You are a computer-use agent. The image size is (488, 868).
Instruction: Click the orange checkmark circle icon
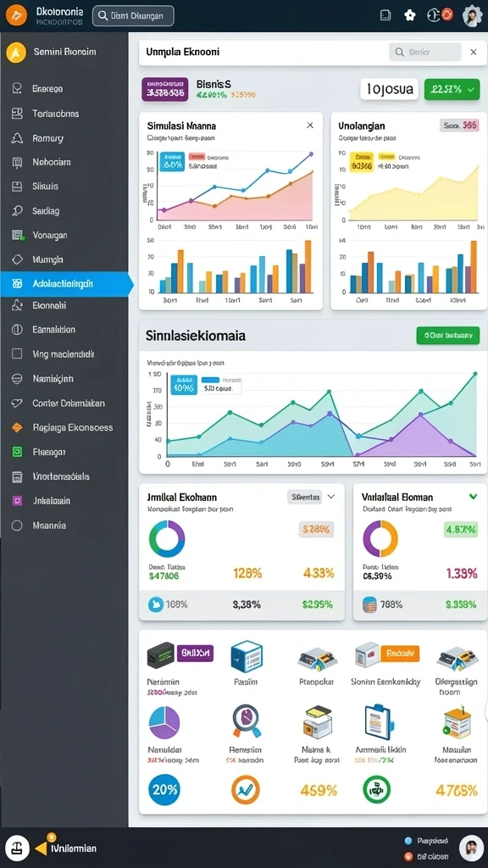(x=246, y=790)
